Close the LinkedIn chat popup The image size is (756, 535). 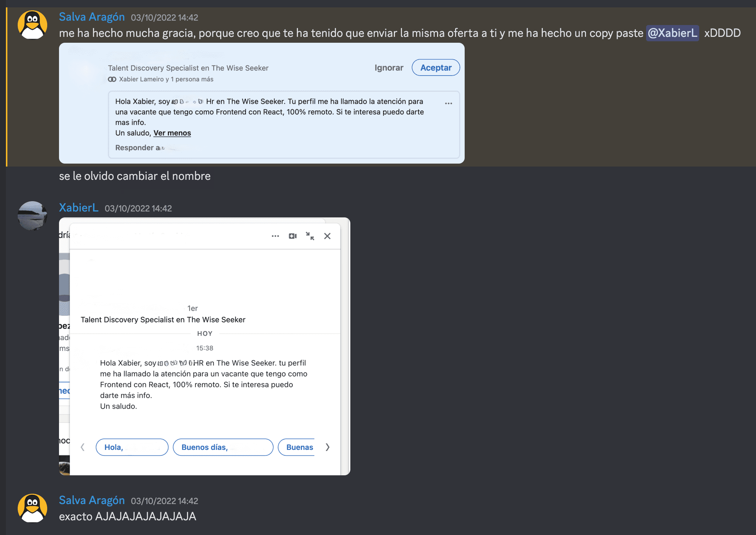pyautogui.click(x=327, y=236)
